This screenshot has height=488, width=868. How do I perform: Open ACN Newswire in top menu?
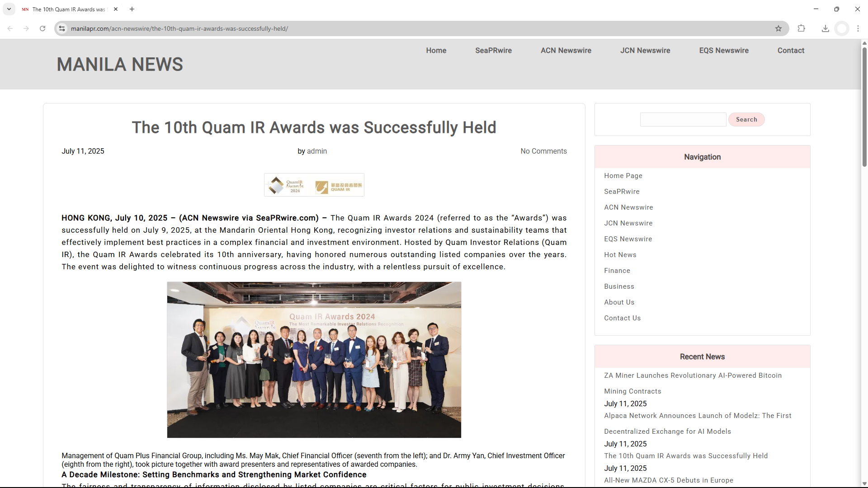tap(566, 51)
